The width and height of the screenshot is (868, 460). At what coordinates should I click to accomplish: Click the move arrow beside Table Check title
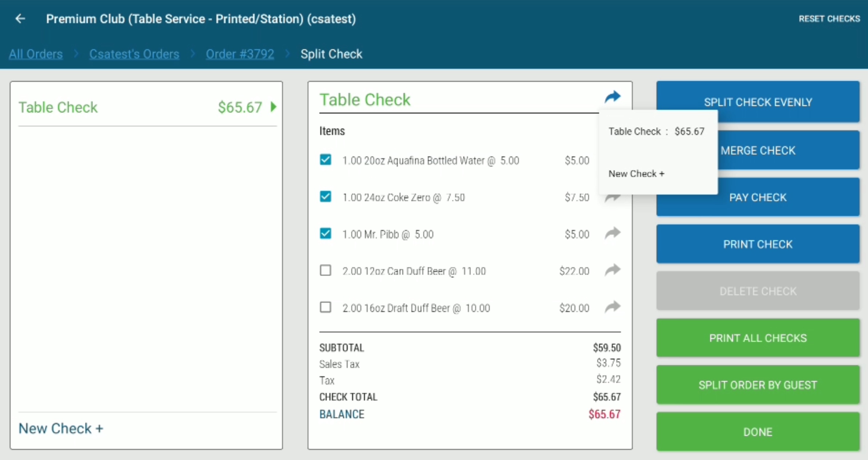click(x=613, y=97)
